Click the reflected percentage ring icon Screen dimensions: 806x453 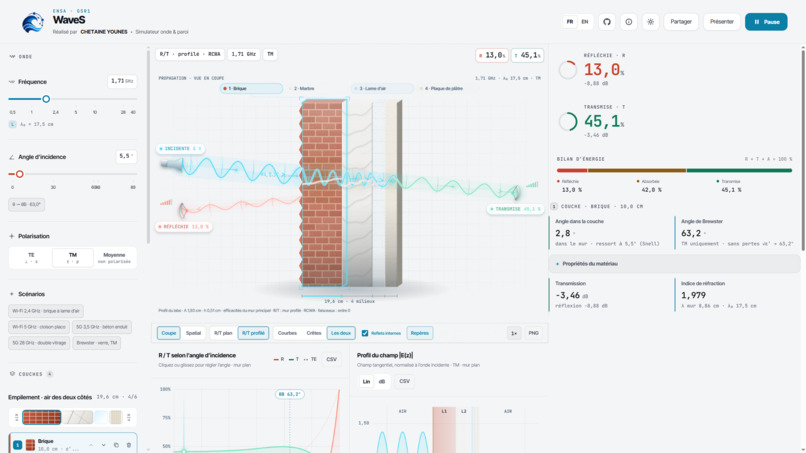567,70
